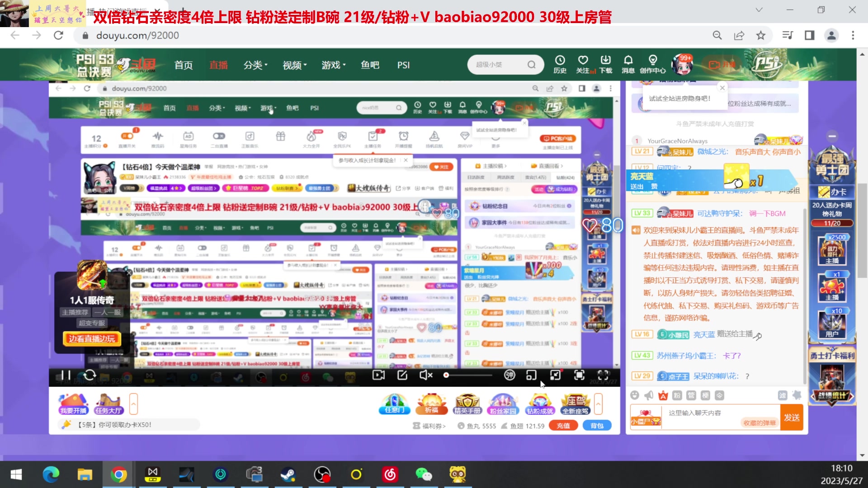Click the record clip camera icon on player
Screen dimensions: 868x488
[x=378, y=375]
